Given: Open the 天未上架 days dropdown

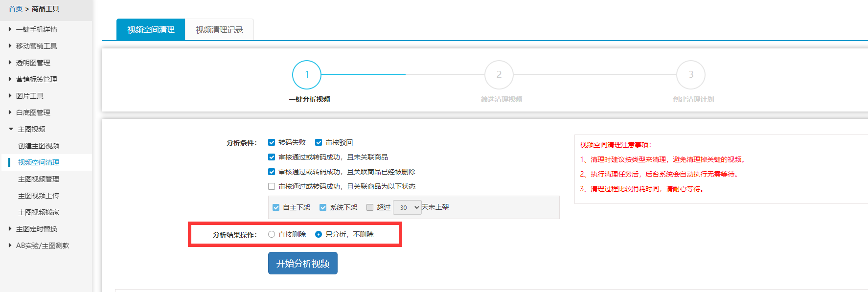Looking at the screenshot, I should pyautogui.click(x=407, y=207).
